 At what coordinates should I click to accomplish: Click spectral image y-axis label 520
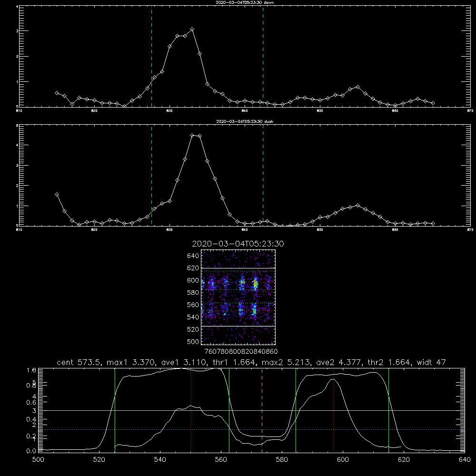tap(193, 329)
